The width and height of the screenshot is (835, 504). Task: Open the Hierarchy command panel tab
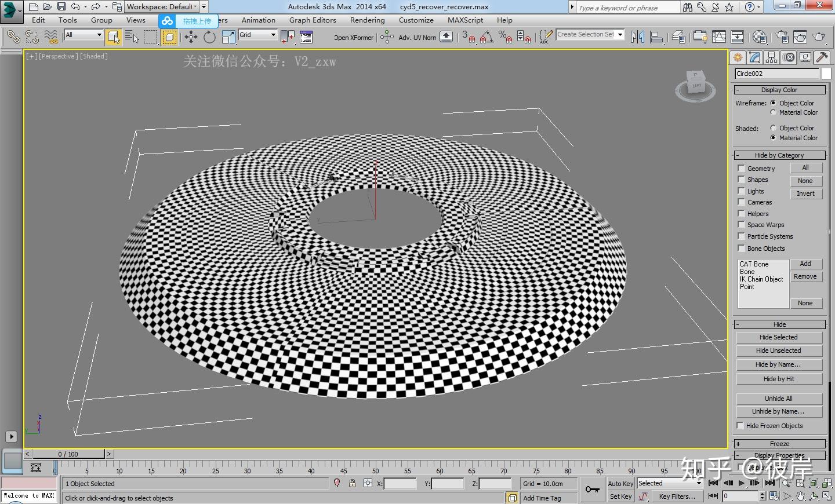pos(771,57)
